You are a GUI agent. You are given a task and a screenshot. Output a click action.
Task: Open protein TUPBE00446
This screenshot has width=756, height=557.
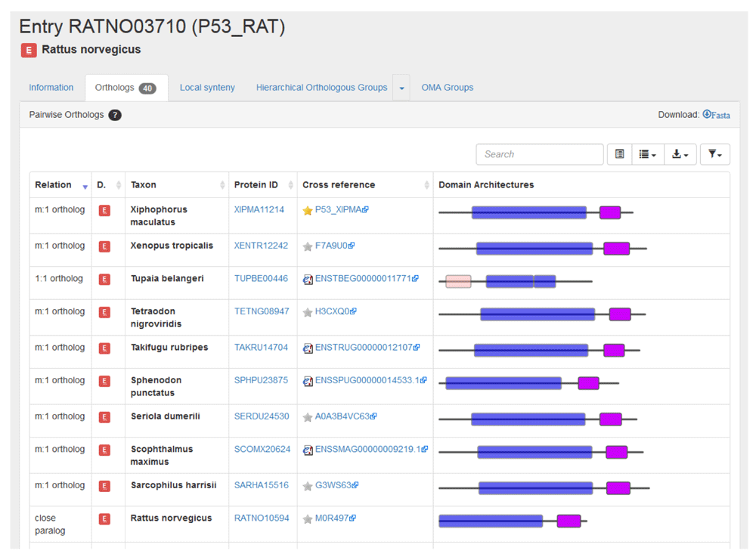pyautogui.click(x=261, y=278)
